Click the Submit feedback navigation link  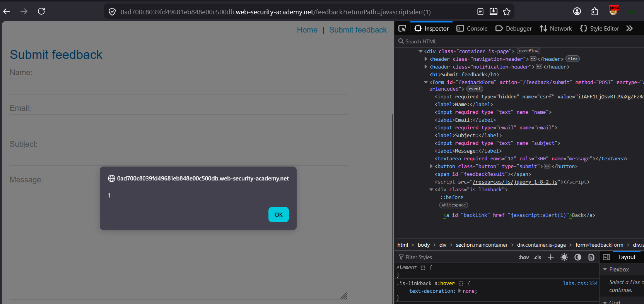(x=358, y=30)
